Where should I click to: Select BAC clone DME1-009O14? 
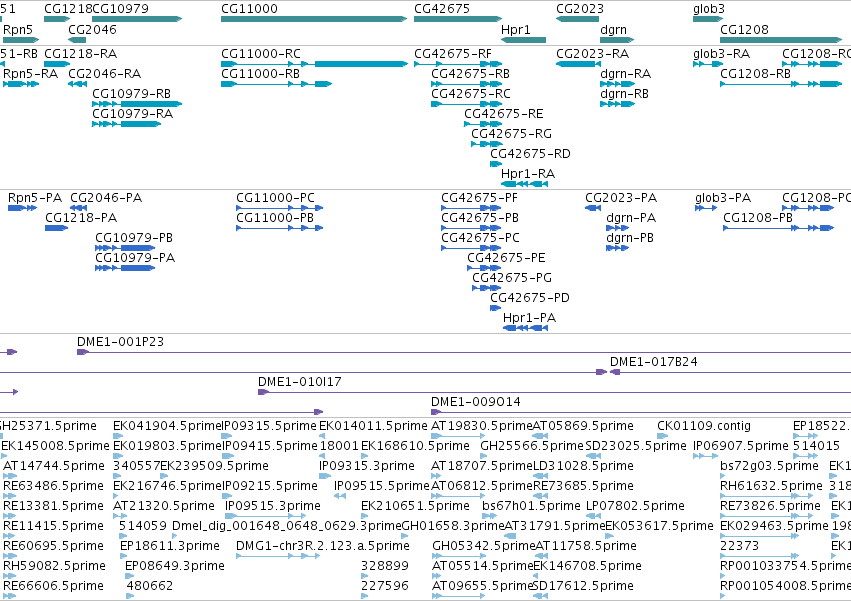[x=475, y=402]
